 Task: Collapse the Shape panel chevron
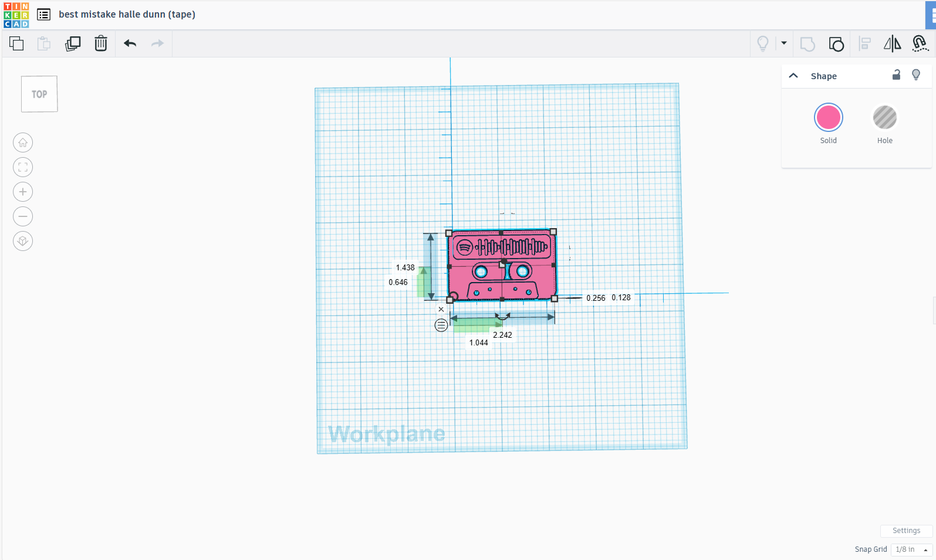point(793,76)
